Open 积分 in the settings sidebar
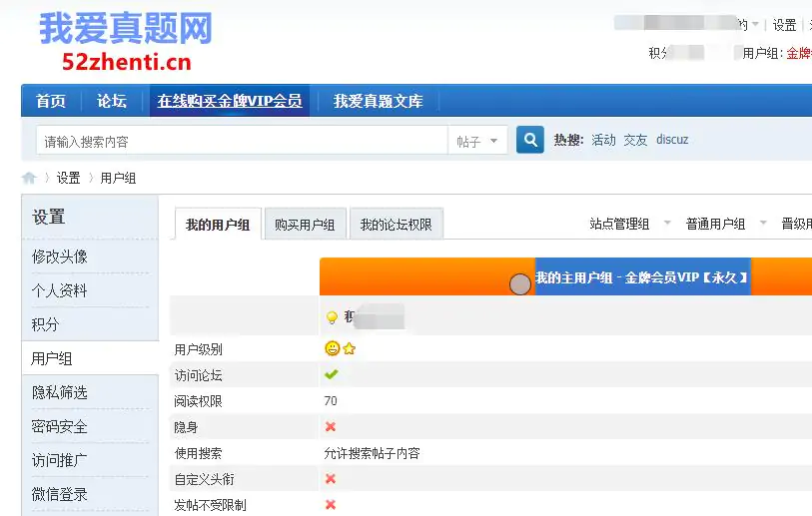 point(46,324)
